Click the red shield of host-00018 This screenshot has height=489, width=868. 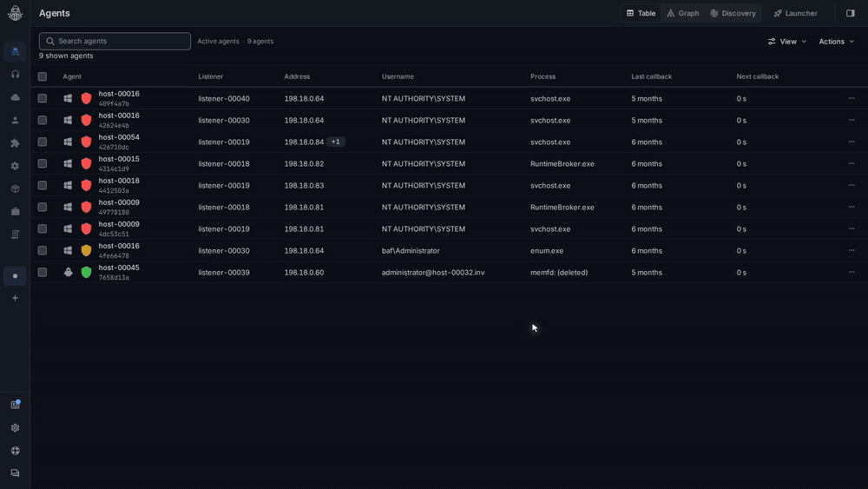(86, 185)
